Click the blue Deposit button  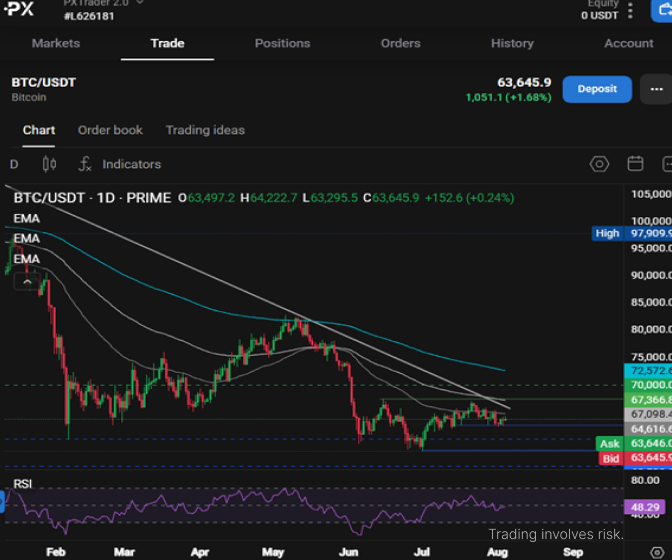(597, 89)
